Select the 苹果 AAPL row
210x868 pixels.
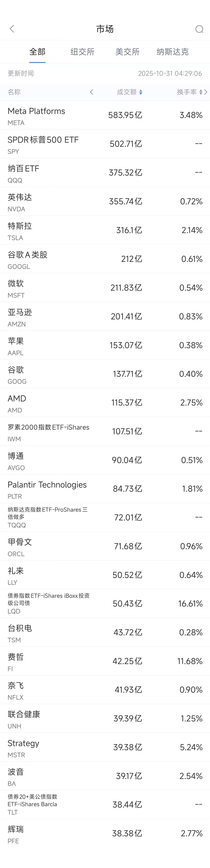click(105, 345)
